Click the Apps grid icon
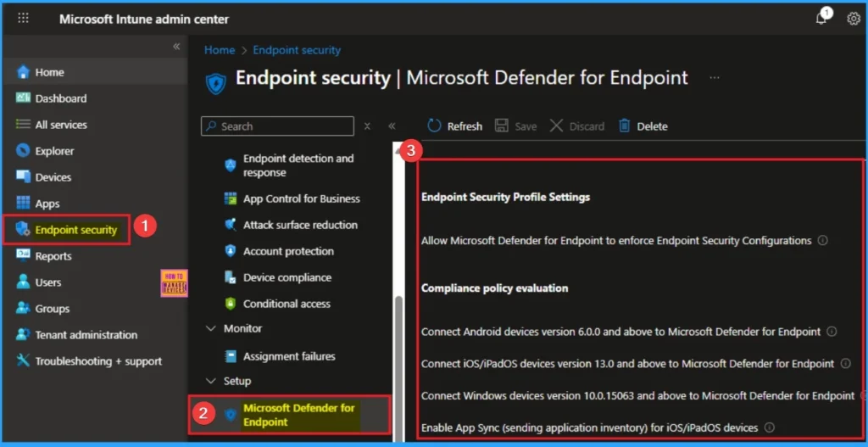868x447 pixels. (x=23, y=204)
